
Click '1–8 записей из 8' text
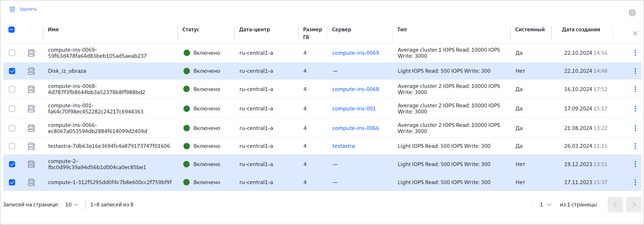pyautogui.click(x=112, y=204)
